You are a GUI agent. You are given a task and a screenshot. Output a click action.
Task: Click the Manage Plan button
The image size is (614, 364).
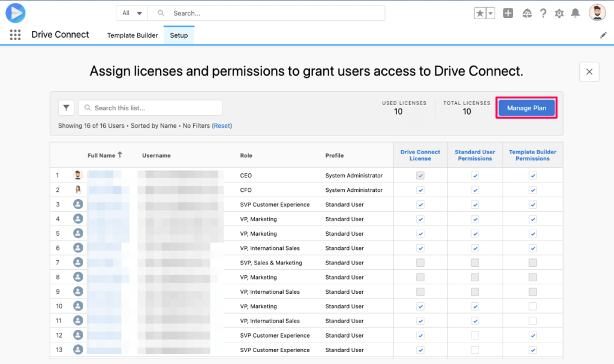pos(526,108)
